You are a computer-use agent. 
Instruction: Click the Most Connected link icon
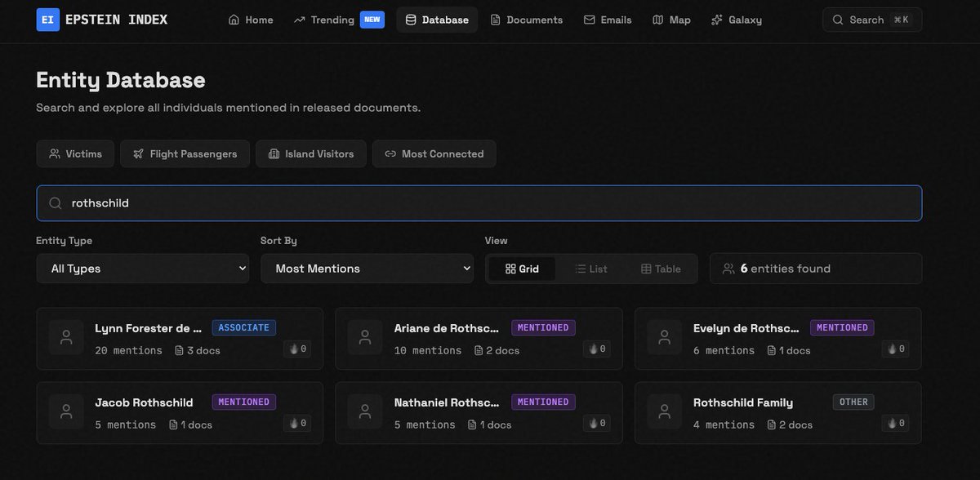click(x=390, y=153)
